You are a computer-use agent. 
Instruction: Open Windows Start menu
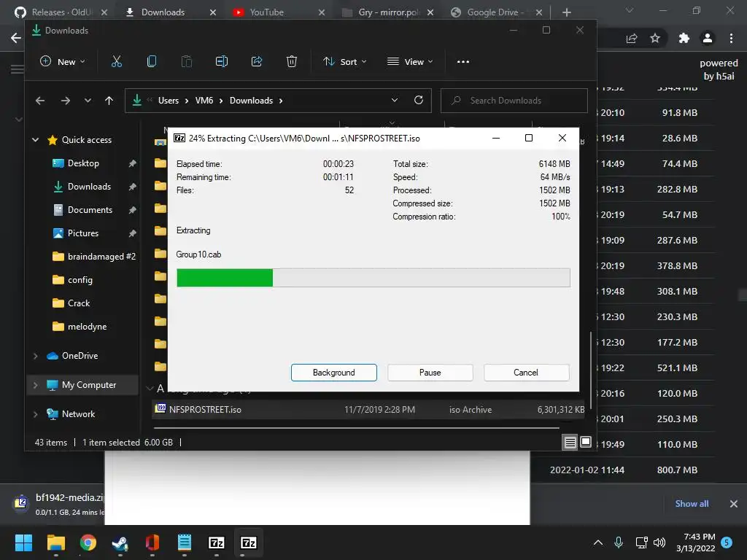tap(23, 542)
